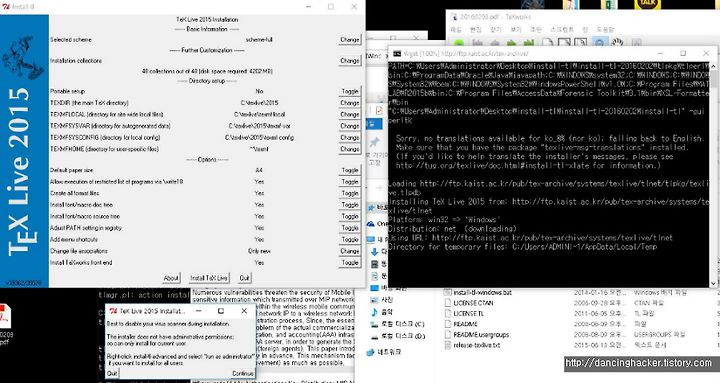
Task: Click the KakaoTalk icon on the desktop
Action: [647, 4]
